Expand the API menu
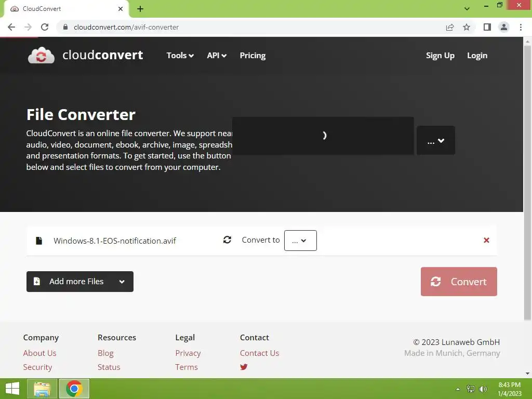This screenshot has width=532, height=399. pos(217,55)
